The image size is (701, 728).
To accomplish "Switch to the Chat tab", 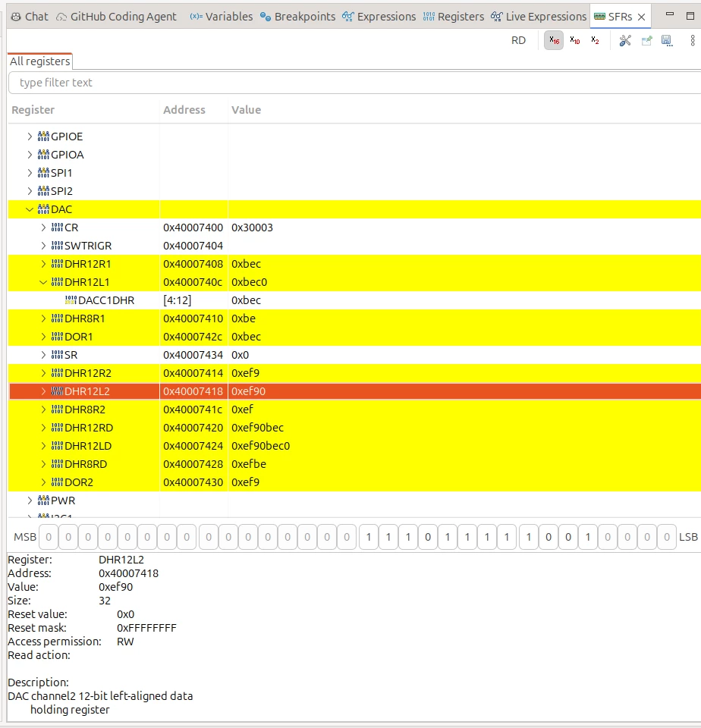I will pos(30,17).
